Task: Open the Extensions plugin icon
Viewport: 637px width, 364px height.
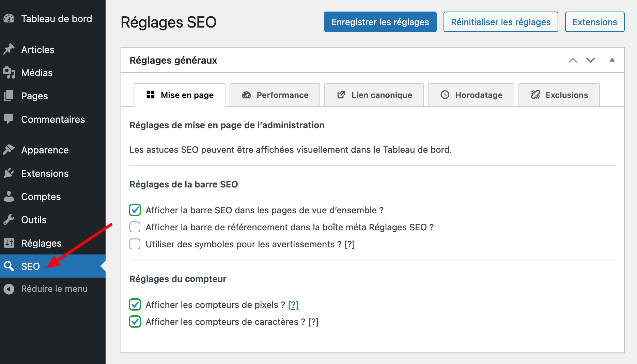Action: coord(9,173)
